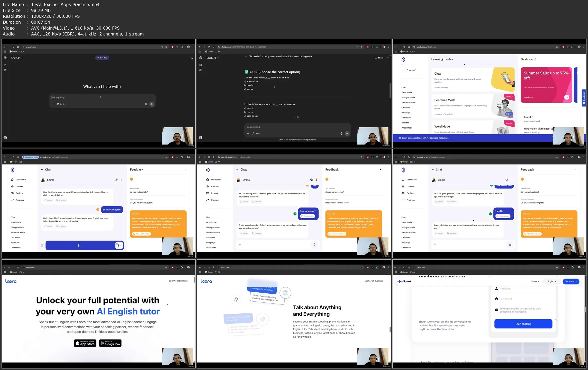The width and height of the screenshot is (588, 370).
Task: Open ChatGPT model dropdown beside Get Plus
Action: pos(17,58)
